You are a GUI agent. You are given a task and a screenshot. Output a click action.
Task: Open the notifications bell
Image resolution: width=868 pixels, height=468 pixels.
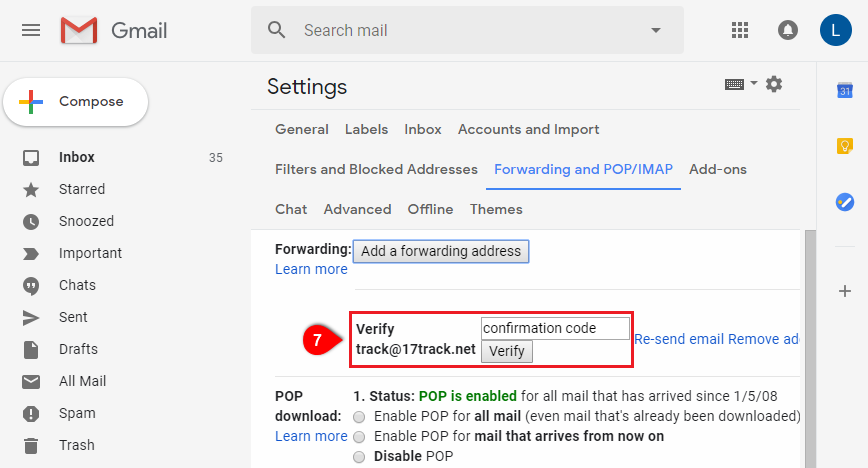[x=788, y=30]
